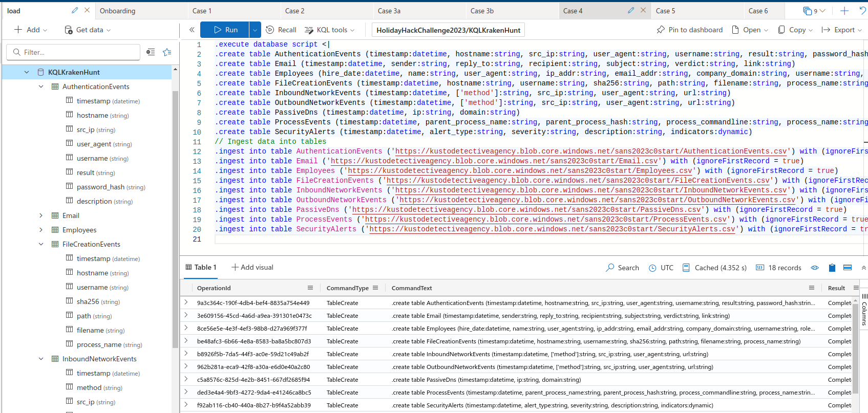Screen dimensions: 868x413
Task: Open the Result column menu
Action: pyautogui.click(x=856, y=288)
